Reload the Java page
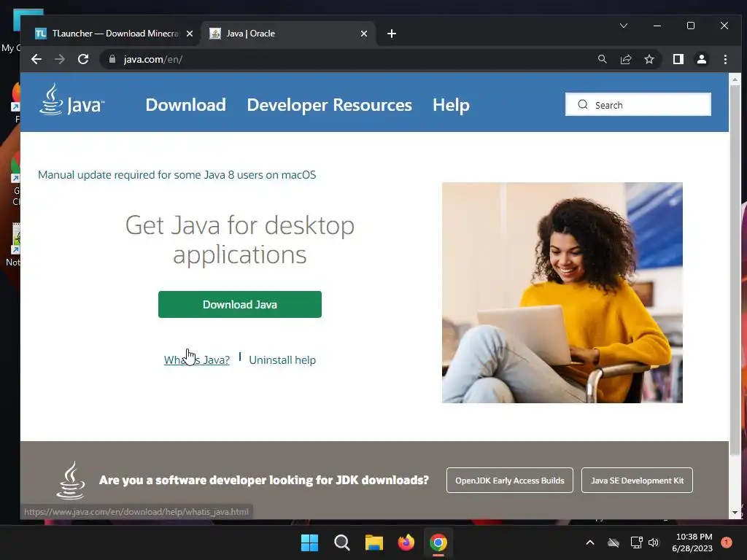 [83, 59]
